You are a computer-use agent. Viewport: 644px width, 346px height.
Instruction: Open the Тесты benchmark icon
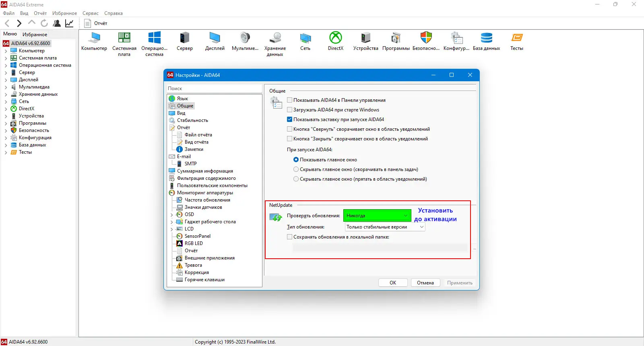(517, 38)
